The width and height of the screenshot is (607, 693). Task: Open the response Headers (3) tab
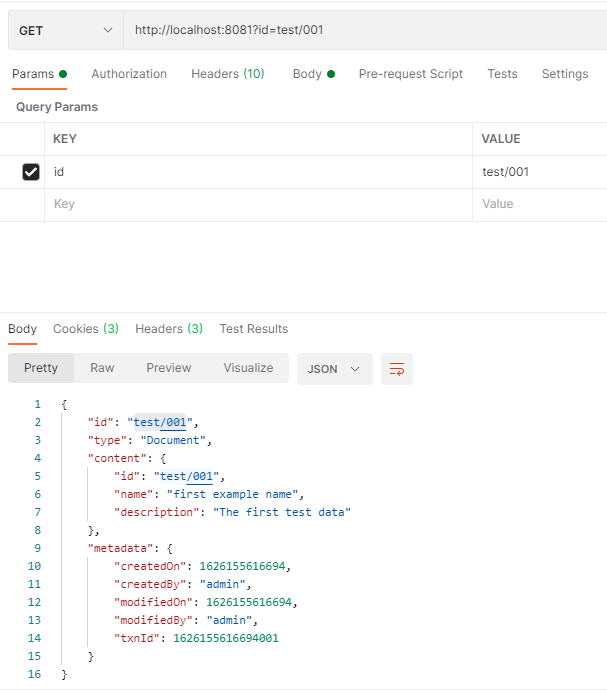pos(169,329)
